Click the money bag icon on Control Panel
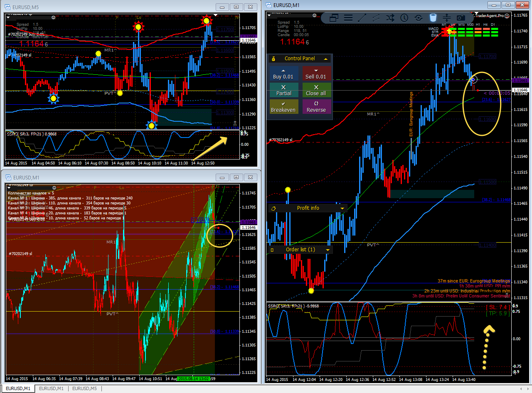This screenshot has width=532, height=393. pyautogui.click(x=273, y=59)
